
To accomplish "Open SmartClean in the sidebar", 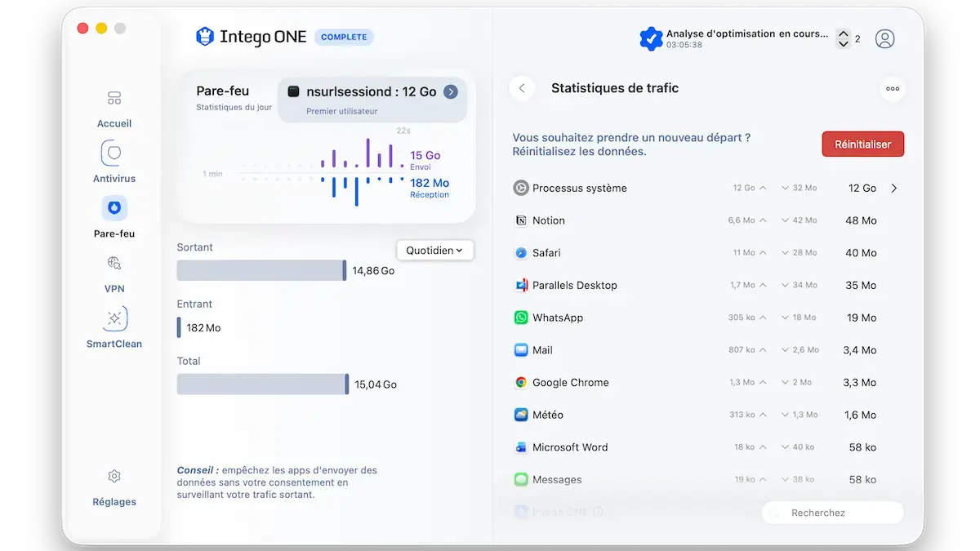I will 114,328.
